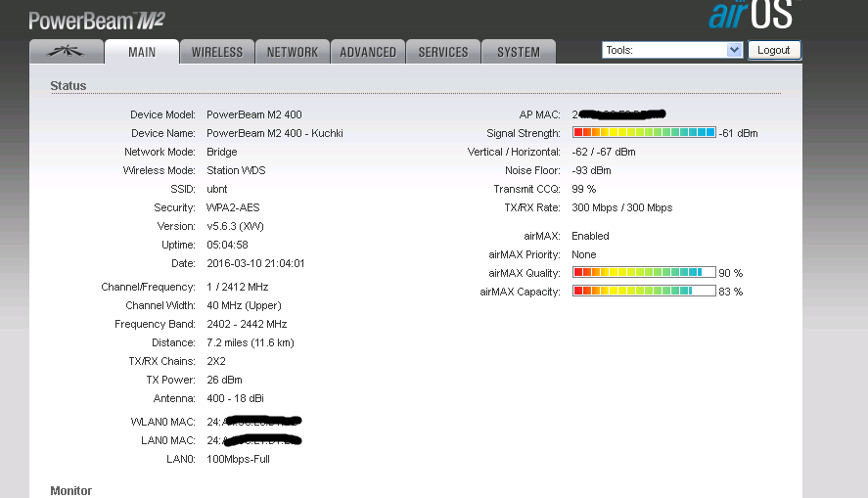Click Channel Width value '40 MHz (Upper)'
Image resolution: width=868 pixels, height=498 pixels.
244,305
